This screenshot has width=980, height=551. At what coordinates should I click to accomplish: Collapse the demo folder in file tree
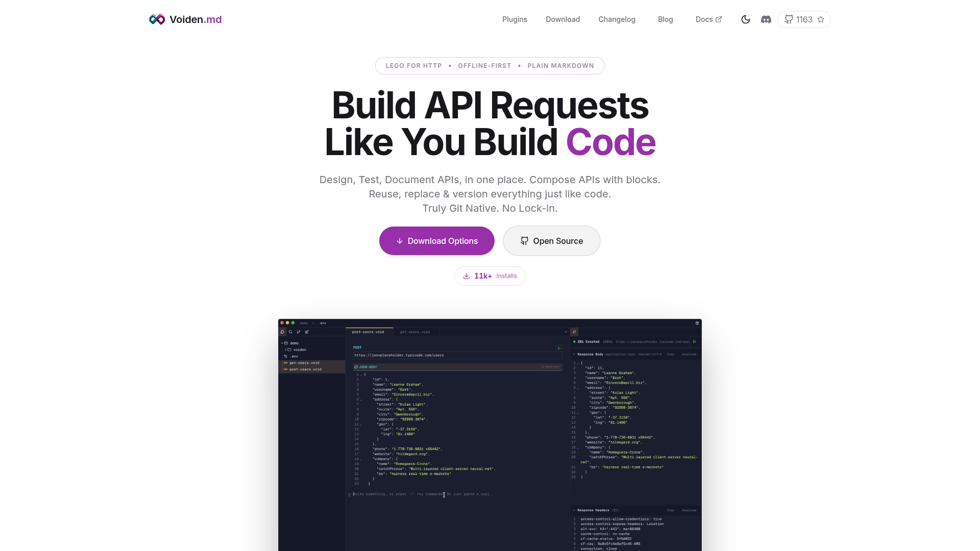[x=282, y=343]
